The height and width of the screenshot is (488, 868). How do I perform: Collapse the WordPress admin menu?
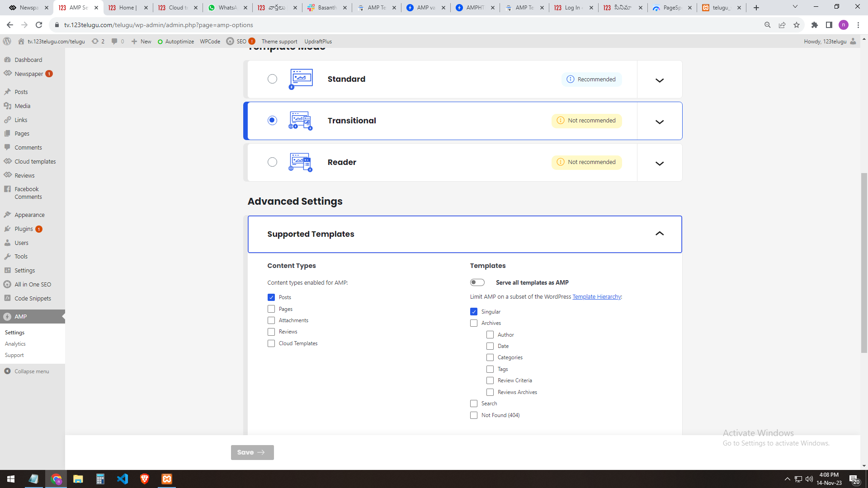[27, 371]
